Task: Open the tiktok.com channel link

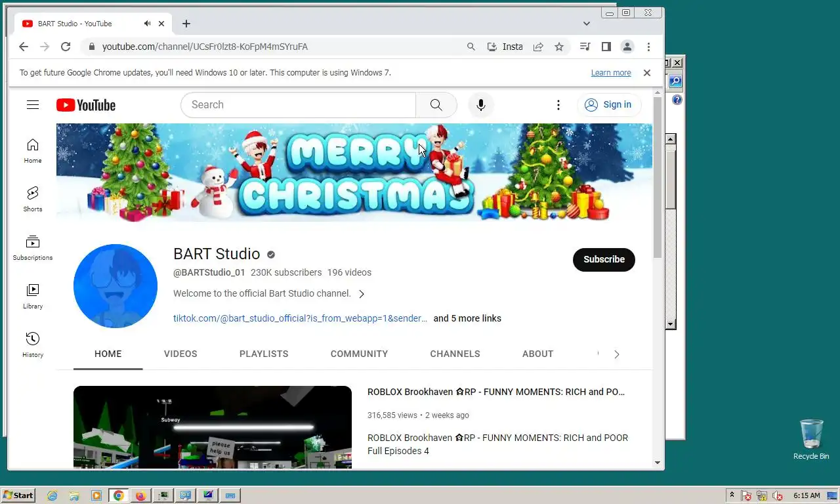Action: tap(300, 318)
